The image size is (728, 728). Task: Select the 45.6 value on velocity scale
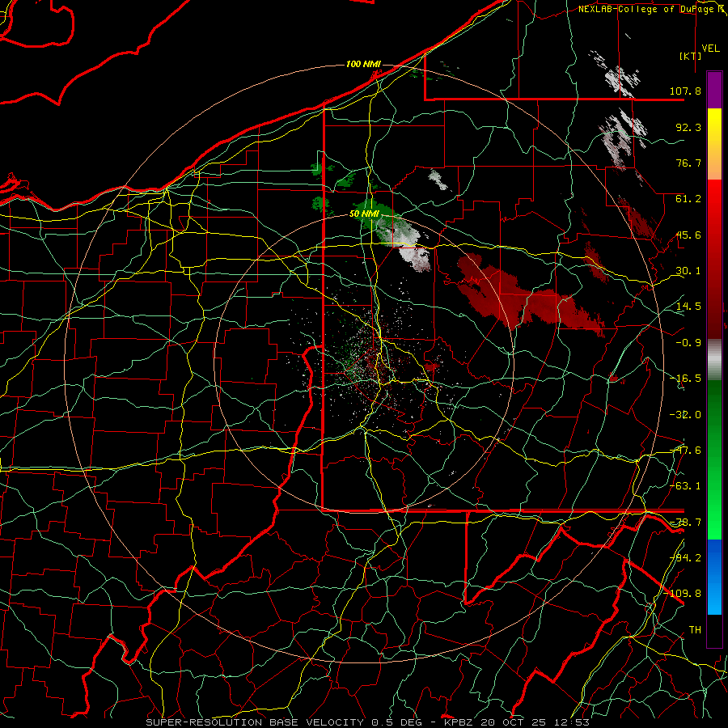coord(688,235)
